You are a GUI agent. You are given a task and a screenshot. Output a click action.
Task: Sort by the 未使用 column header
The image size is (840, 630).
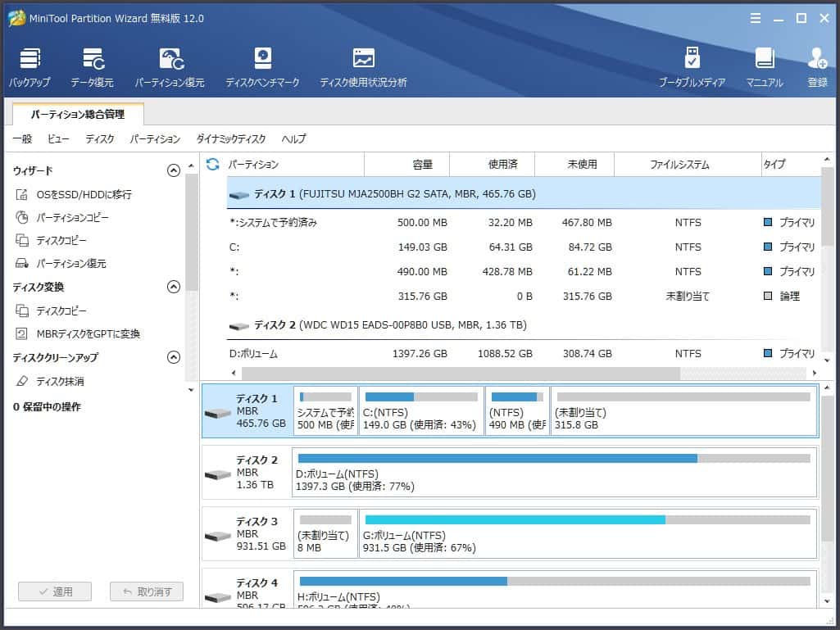tap(574, 165)
